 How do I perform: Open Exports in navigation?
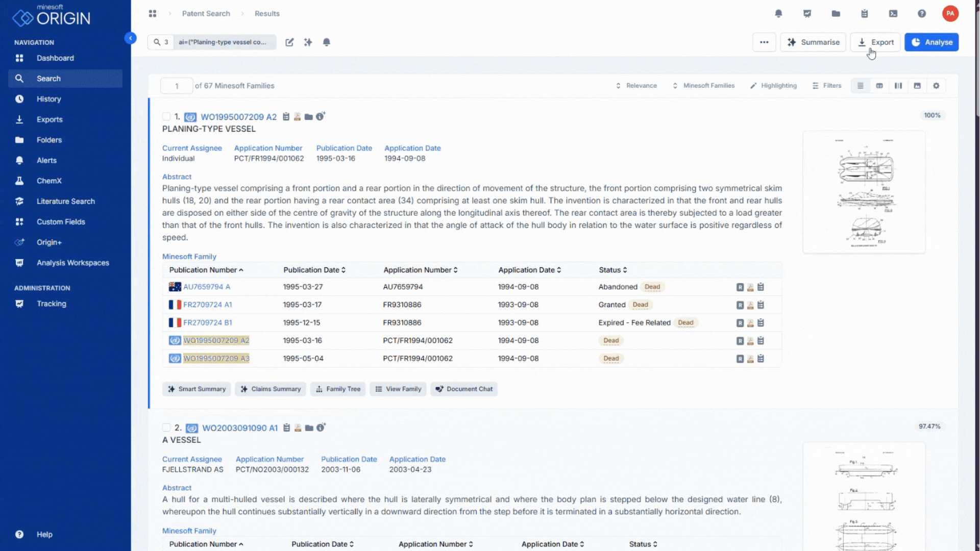click(x=65, y=119)
